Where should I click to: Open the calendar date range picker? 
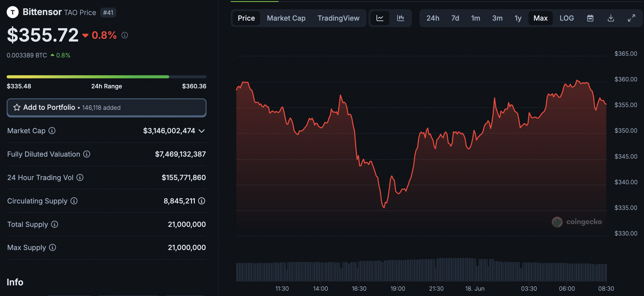coord(590,18)
